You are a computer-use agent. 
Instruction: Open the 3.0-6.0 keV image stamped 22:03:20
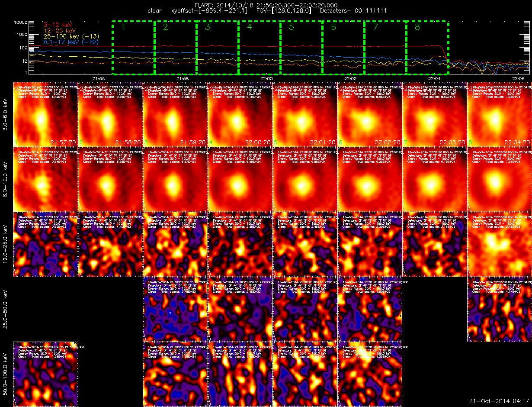(435, 114)
